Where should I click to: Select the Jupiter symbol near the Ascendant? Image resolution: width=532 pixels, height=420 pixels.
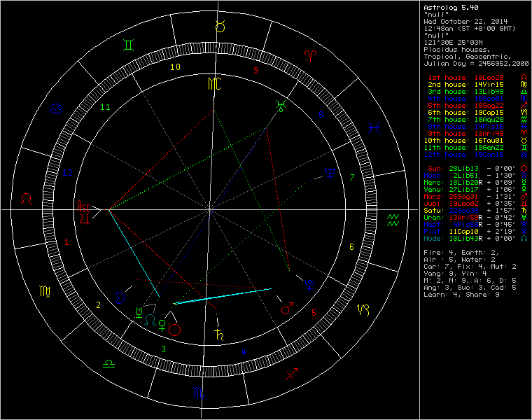85,218
